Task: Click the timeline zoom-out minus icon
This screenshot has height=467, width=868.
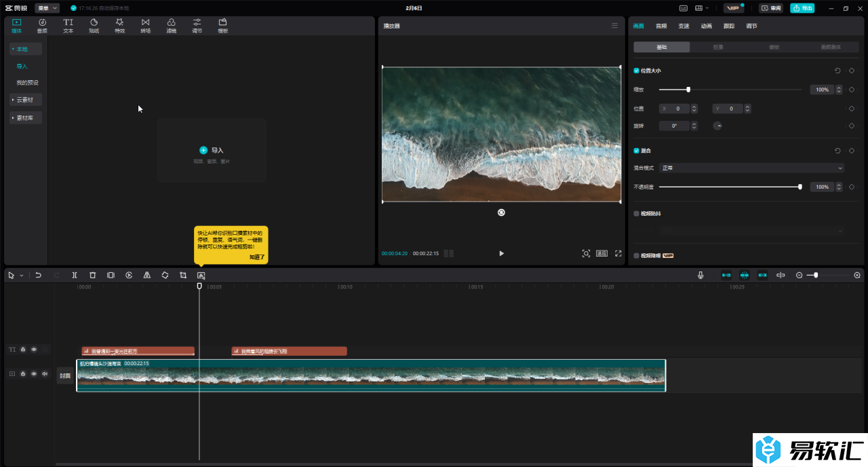Action: pos(800,275)
